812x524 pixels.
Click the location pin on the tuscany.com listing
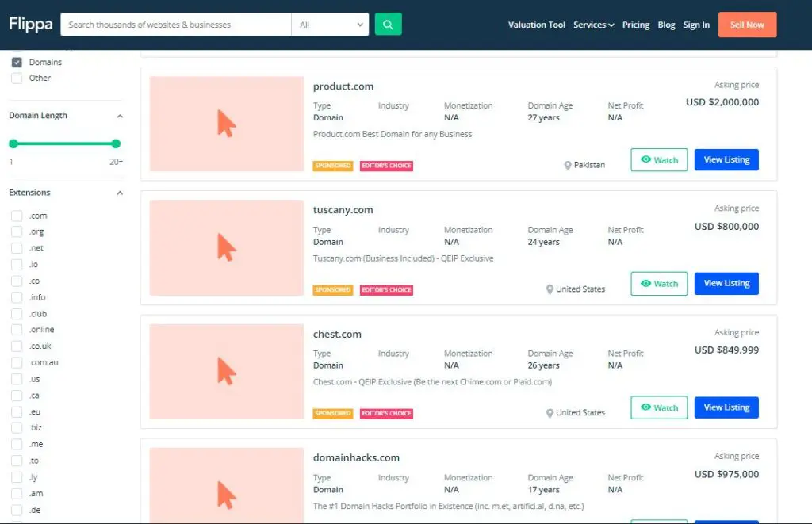point(550,289)
